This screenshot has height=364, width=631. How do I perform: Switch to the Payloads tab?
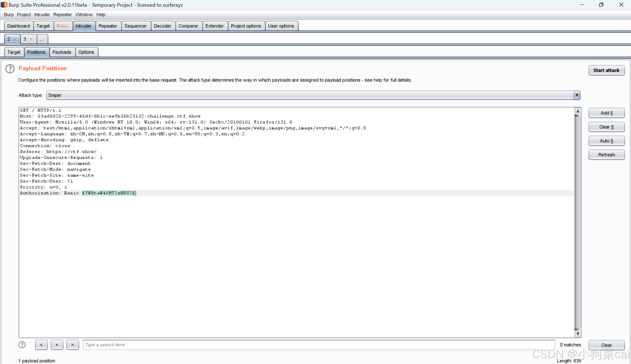(x=62, y=52)
